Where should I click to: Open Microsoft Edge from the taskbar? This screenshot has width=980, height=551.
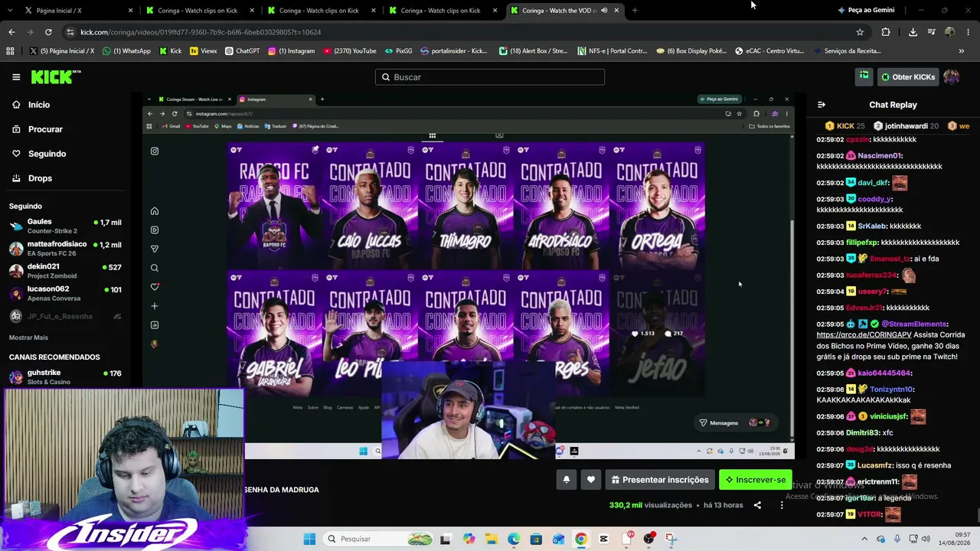coord(513,539)
